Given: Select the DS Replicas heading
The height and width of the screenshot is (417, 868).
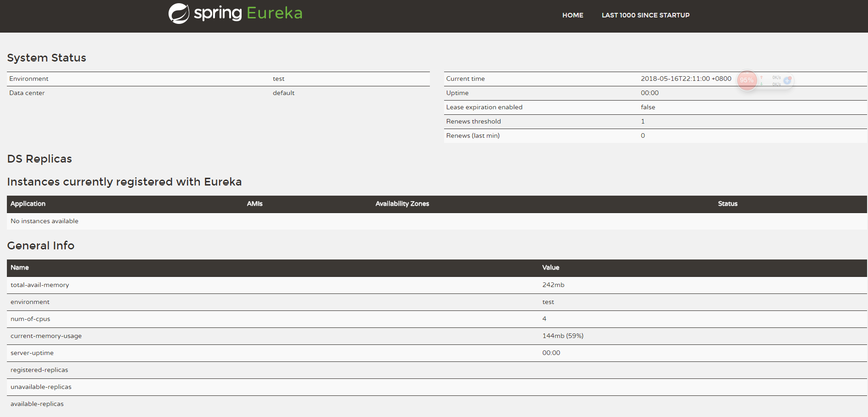Looking at the screenshot, I should [39, 159].
